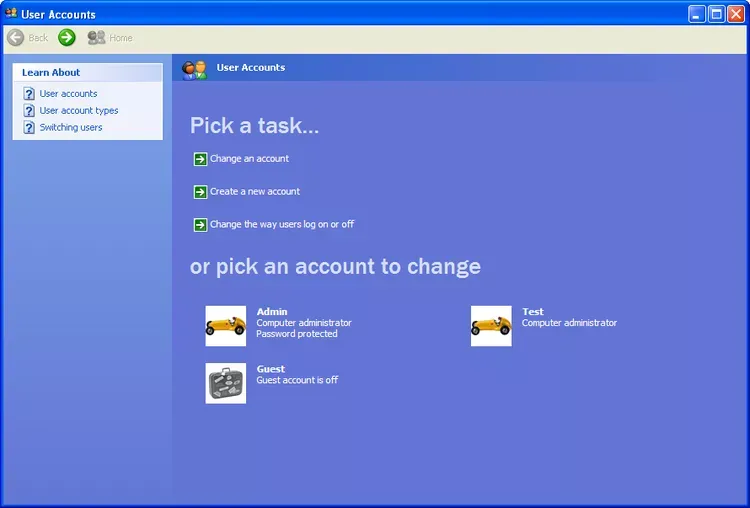This screenshot has width=750, height=508.
Task: Select the Guest account suitcase picture
Action: (225, 383)
